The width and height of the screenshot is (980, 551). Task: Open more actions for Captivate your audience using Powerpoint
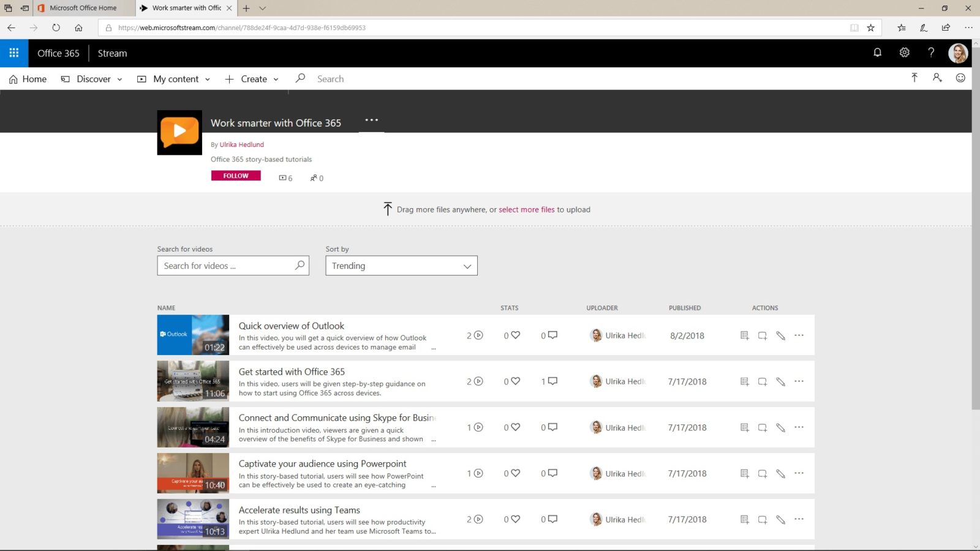pos(799,473)
